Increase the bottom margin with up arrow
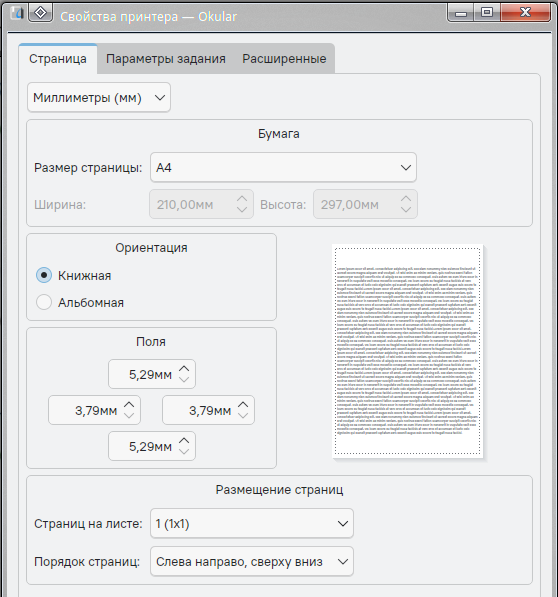Image resolution: width=558 pixels, height=597 pixels. point(184,441)
